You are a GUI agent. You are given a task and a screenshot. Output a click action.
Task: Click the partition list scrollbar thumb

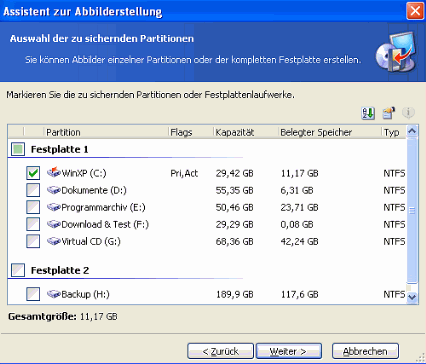pos(412,210)
